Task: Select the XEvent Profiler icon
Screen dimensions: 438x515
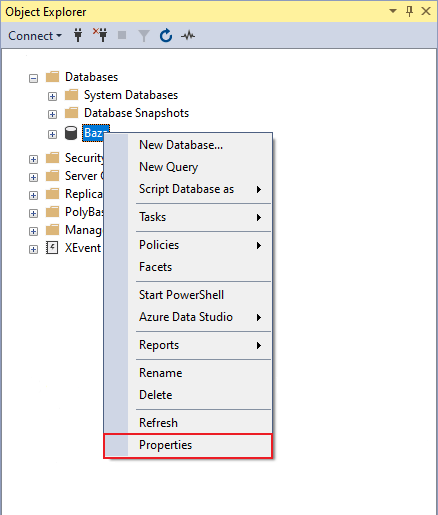Action: (x=52, y=248)
